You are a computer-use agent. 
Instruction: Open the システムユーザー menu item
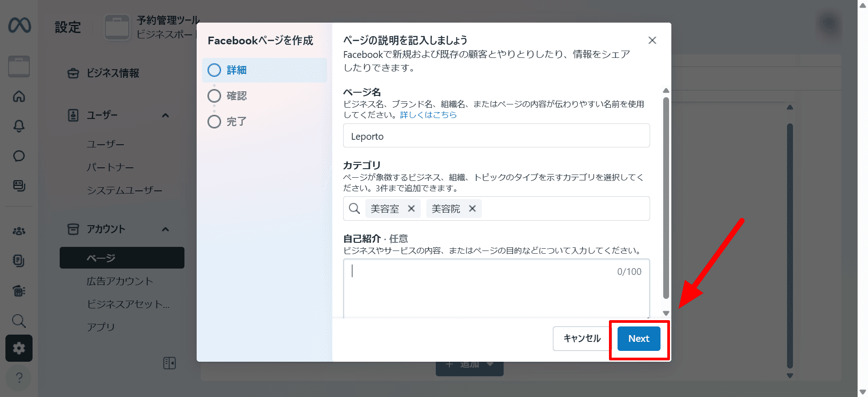pyautogui.click(x=125, y=190)
